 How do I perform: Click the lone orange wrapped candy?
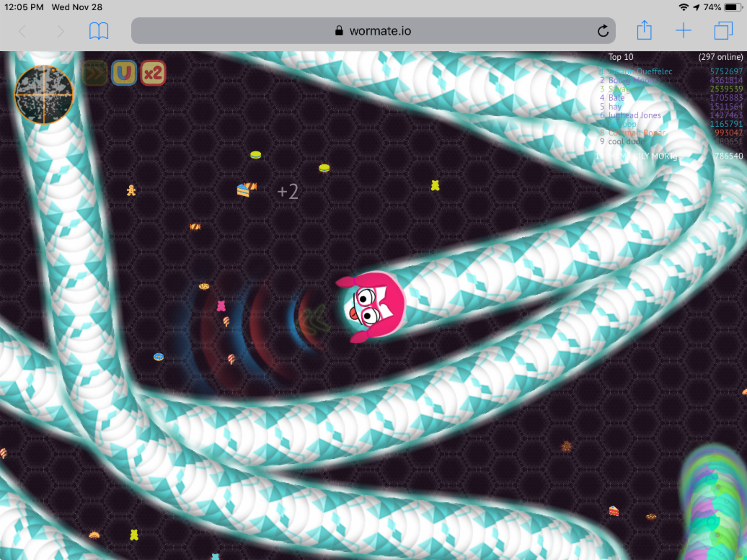[195, 226]
